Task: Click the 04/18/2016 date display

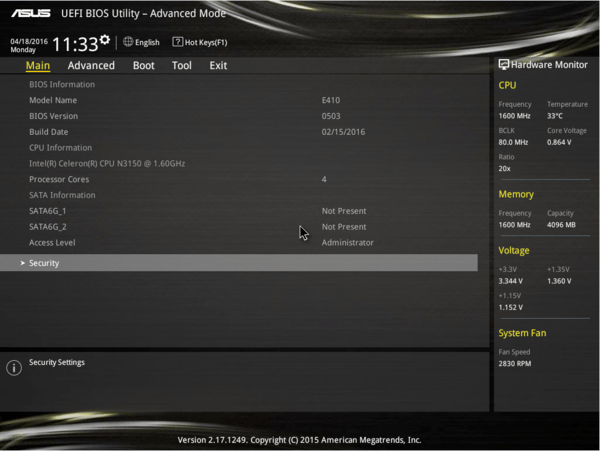Action: coord(27,40)
